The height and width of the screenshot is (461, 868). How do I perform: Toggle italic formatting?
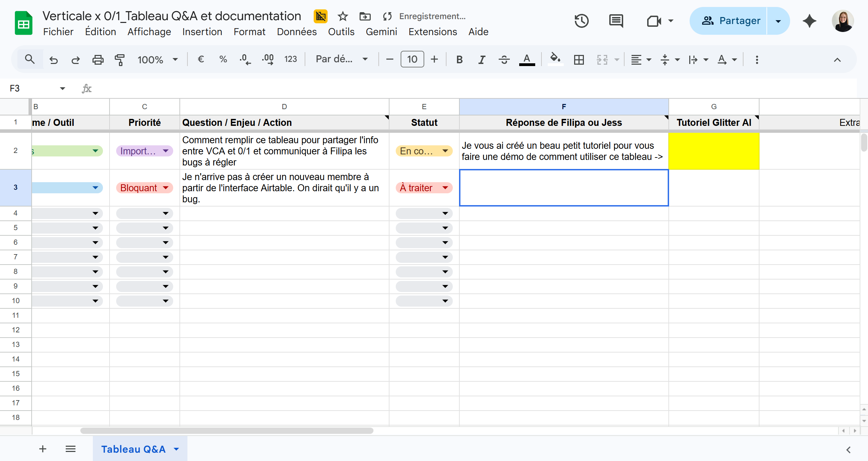pos(482,60)
